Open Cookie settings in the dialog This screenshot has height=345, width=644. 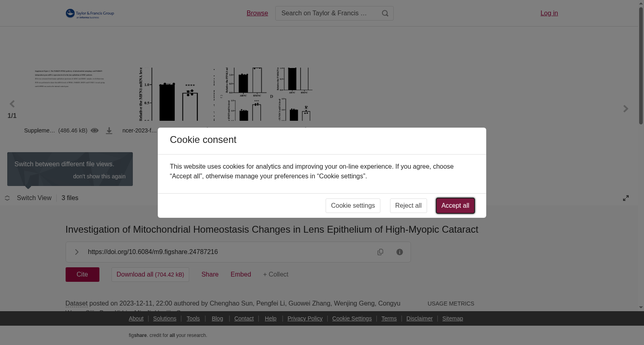353,206
